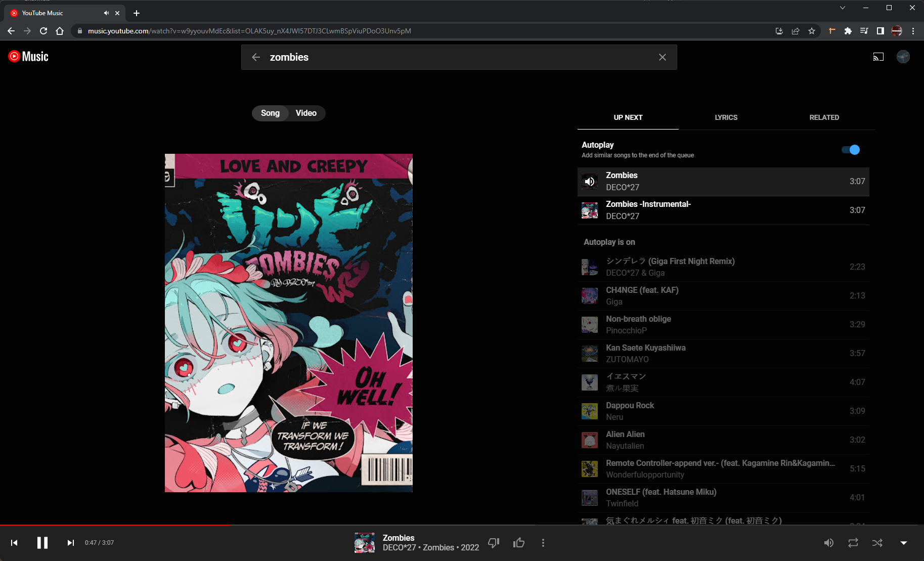
Task: Click the currently playing Zombies queue row
Action: pyautogui.click(x=723, y=182)
